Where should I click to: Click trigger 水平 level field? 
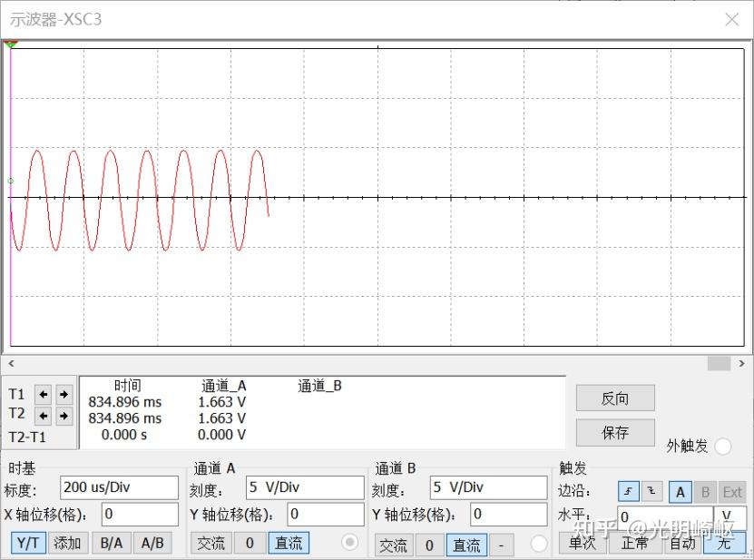click(665, 517)
